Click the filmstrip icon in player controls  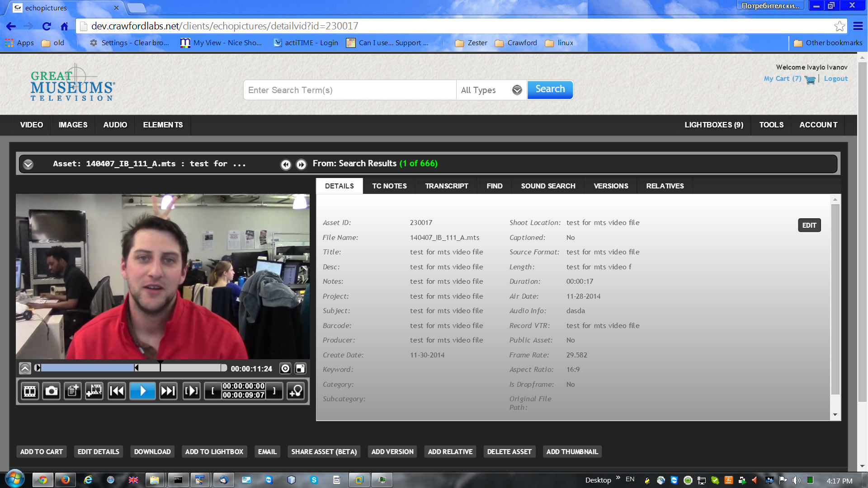(30, 391)
